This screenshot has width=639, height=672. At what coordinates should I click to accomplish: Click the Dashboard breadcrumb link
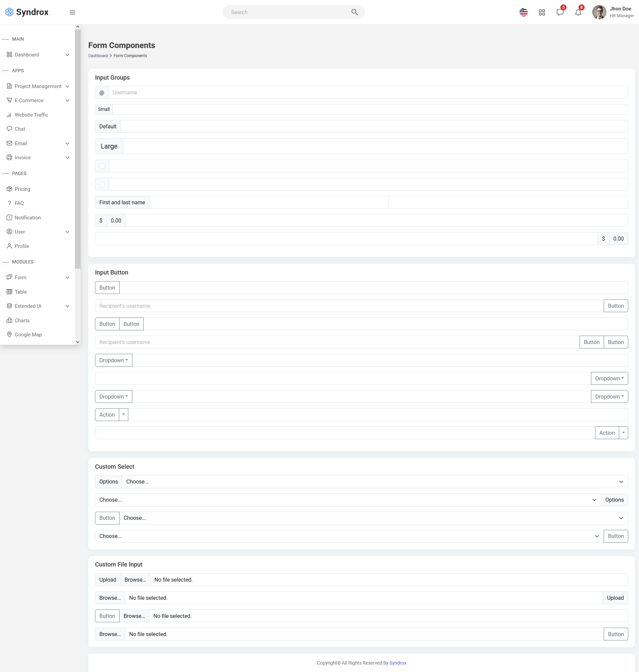(x=98, y=56)
